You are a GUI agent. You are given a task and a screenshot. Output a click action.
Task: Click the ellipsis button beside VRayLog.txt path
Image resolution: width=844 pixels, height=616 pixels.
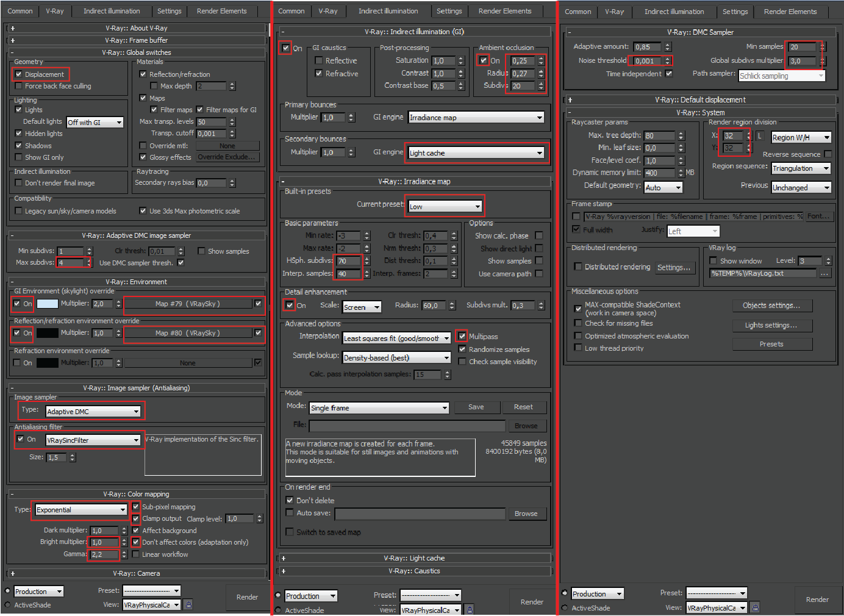tap(824, 273)
